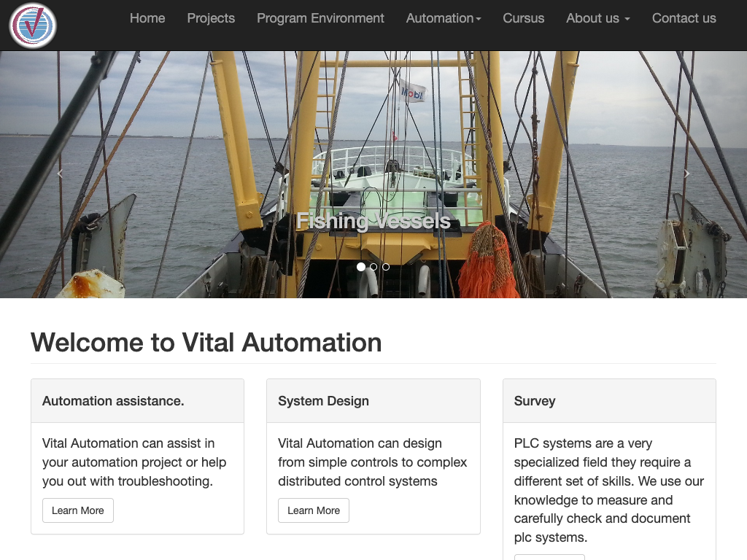Go to Contact us page
Image resolution: width=747 pixels, height=560 pixels.
point(684,18)
